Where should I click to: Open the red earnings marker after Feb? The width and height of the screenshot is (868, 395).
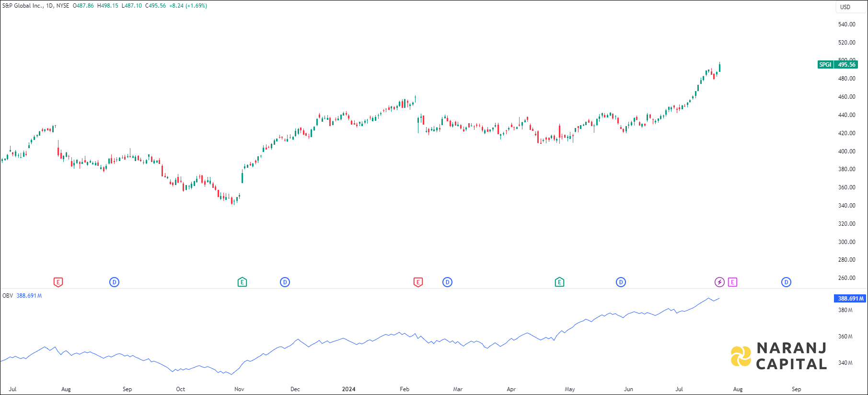pos(418,282)
